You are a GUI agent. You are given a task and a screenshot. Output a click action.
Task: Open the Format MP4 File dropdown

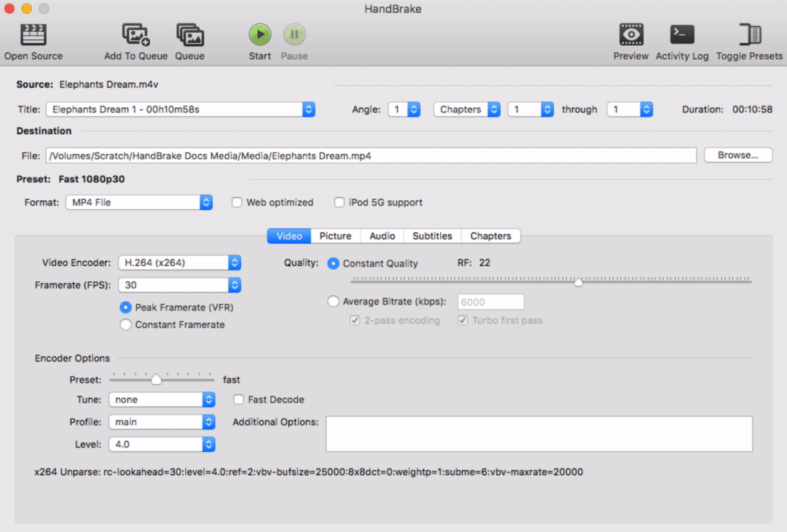[x=139, y=203]
